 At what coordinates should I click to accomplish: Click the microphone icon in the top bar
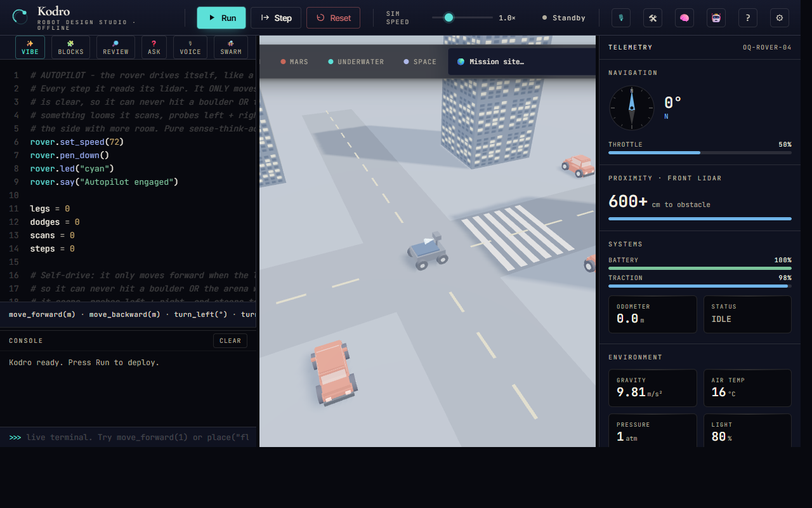[621, 18]
